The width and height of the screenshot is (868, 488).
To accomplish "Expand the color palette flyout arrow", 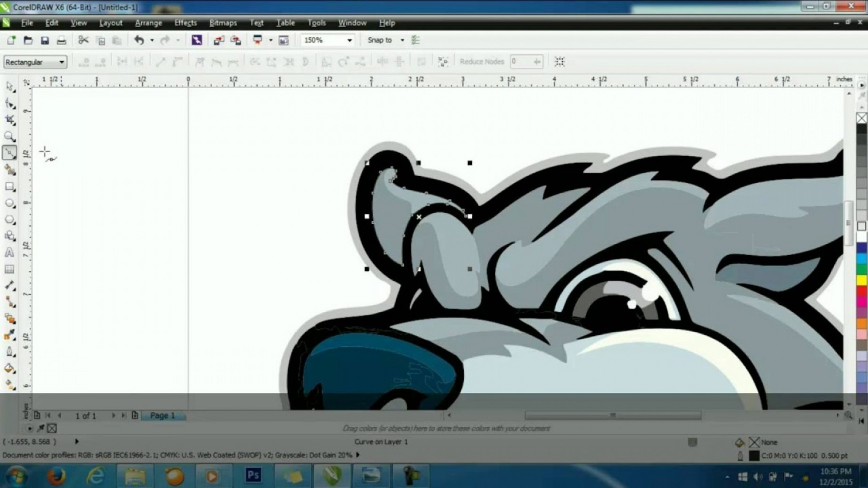I will click(x=861, y=86).
